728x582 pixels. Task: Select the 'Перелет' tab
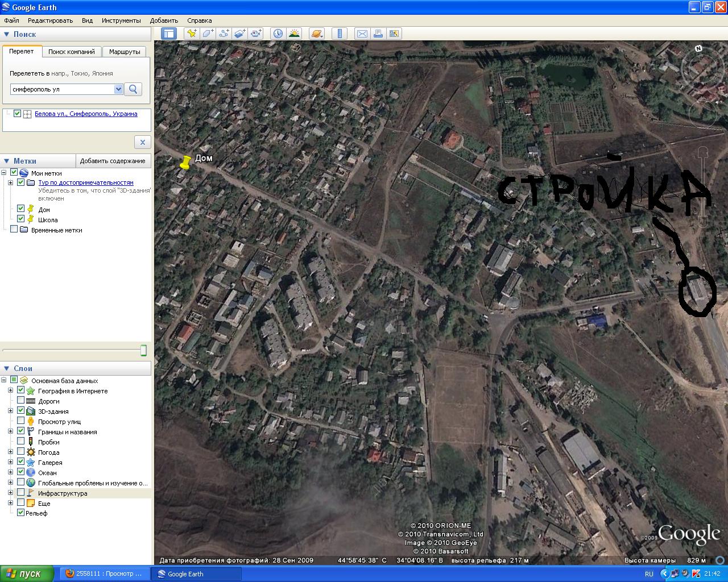tap(22, 51)
